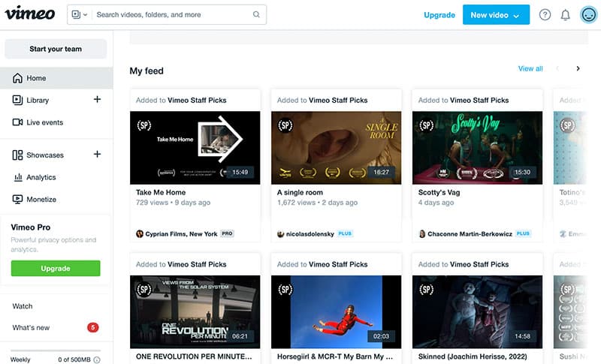Screen dimensions: 601x364
Task: Go to previous feed page chevron
Action: pyautogui.click(x=557, y=68)
